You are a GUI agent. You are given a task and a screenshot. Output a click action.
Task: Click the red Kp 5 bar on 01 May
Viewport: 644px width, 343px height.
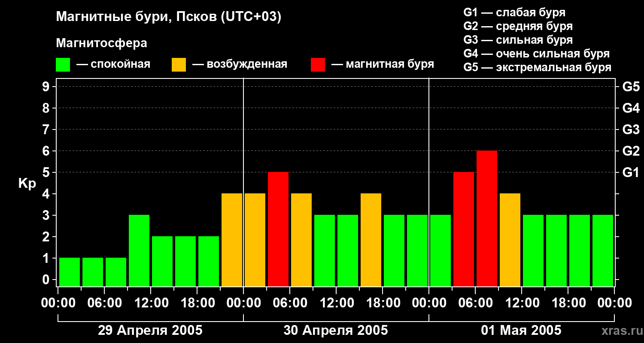(x=464, y=229)
